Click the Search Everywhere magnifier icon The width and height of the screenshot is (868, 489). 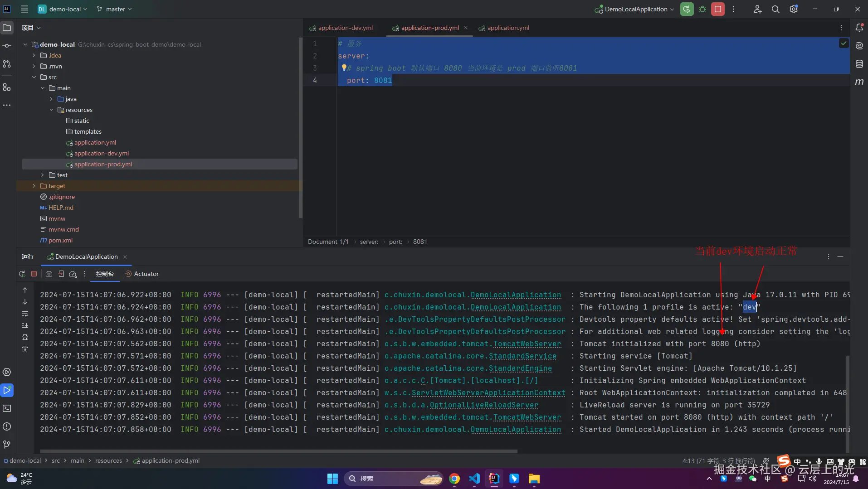pos(775,9)
